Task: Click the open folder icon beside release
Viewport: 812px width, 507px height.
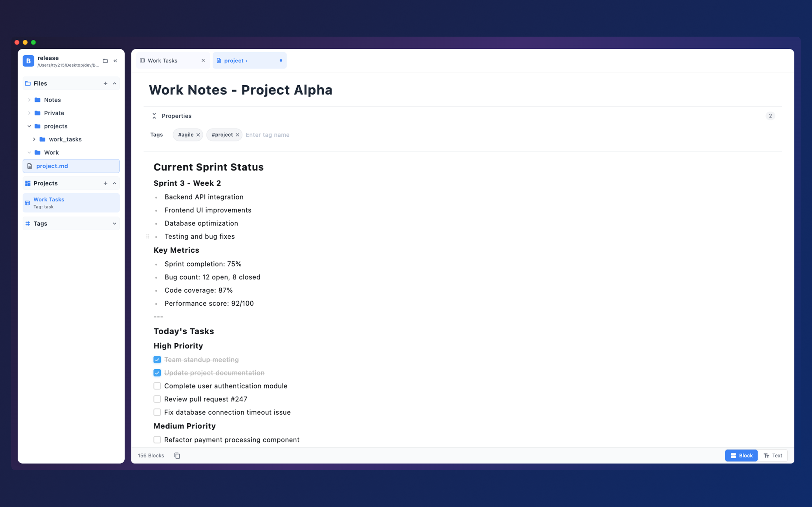Action: click(105, 61)
